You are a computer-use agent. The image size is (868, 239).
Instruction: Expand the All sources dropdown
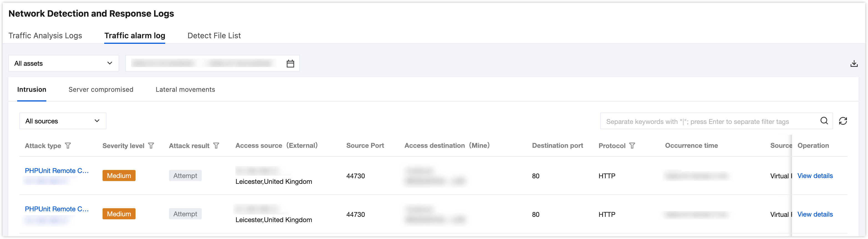63,121
